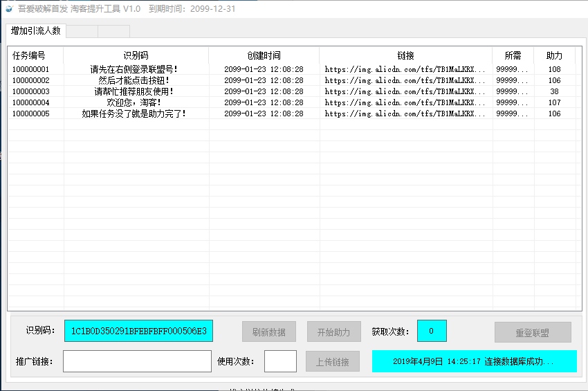The width and height of the screenshot is (588, 391).
Task: Click the 使用次数: label
Action: point(236,361)
